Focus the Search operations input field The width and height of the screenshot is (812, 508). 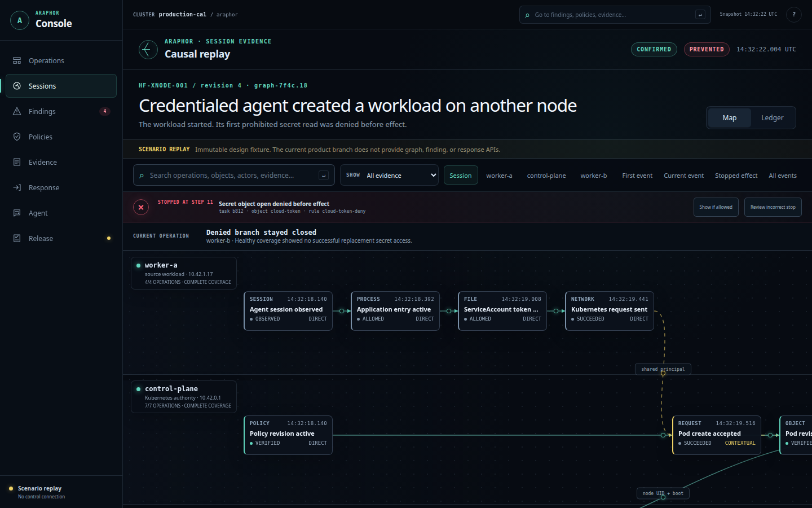(234, 176)
